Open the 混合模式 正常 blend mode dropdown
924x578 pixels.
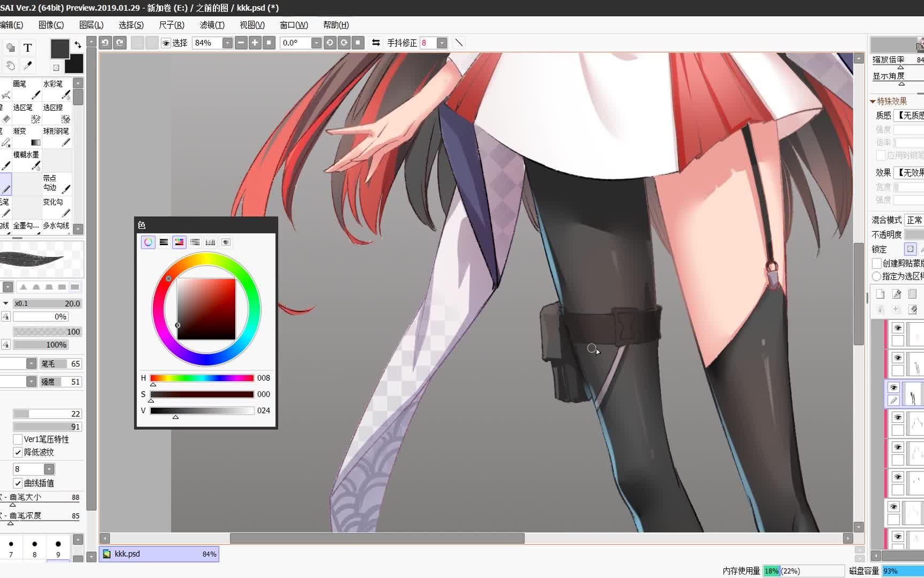pos(915,220)
